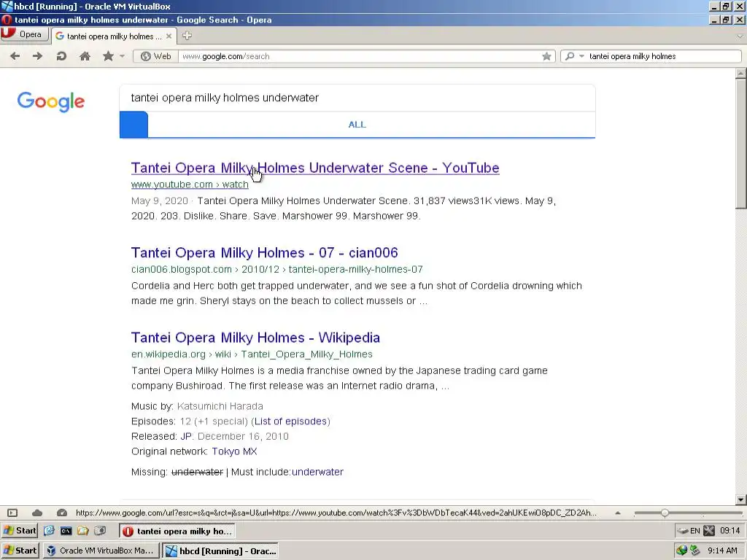Focus the Opera search field with 'tantei opera milky holmes'
The width and height of the screenshot is (747, 560).
pos(662,56)
